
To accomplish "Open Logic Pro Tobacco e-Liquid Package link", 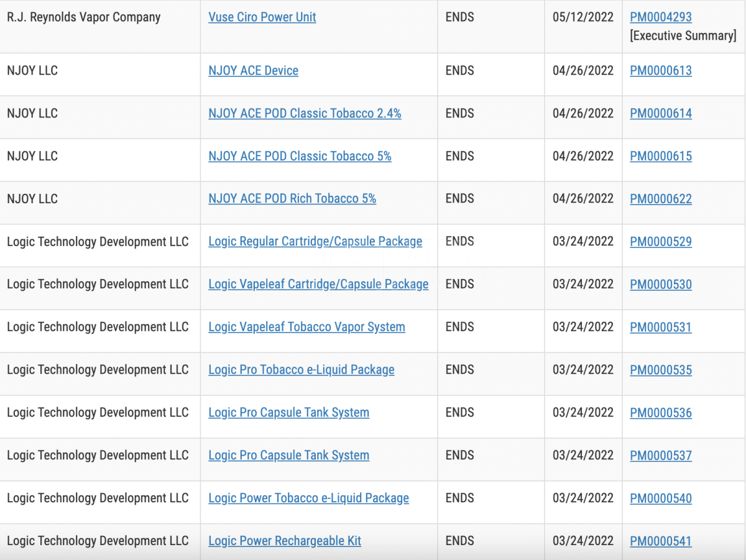I will (302, 370).
